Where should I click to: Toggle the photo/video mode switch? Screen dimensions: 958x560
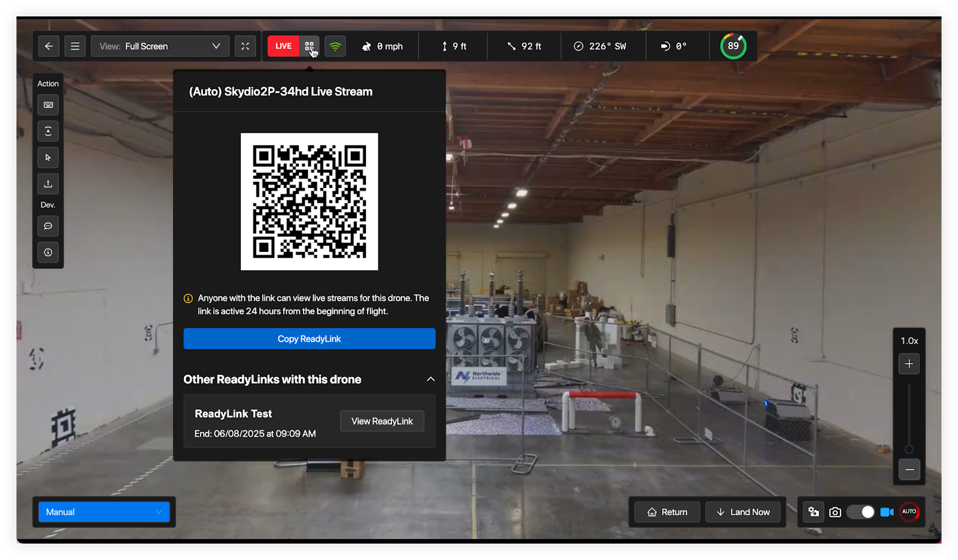tap(860, 512)
